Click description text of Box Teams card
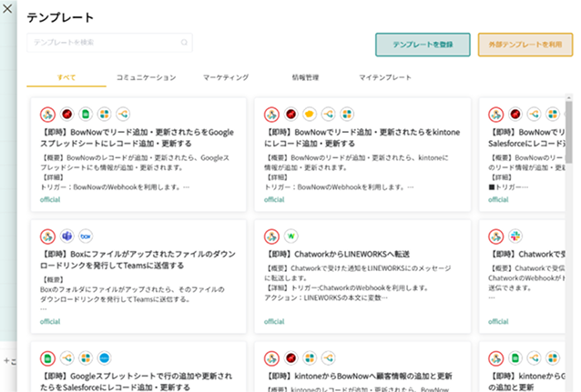Image resolution: width=581 pixels, height=392 pixels. (132, 295)
